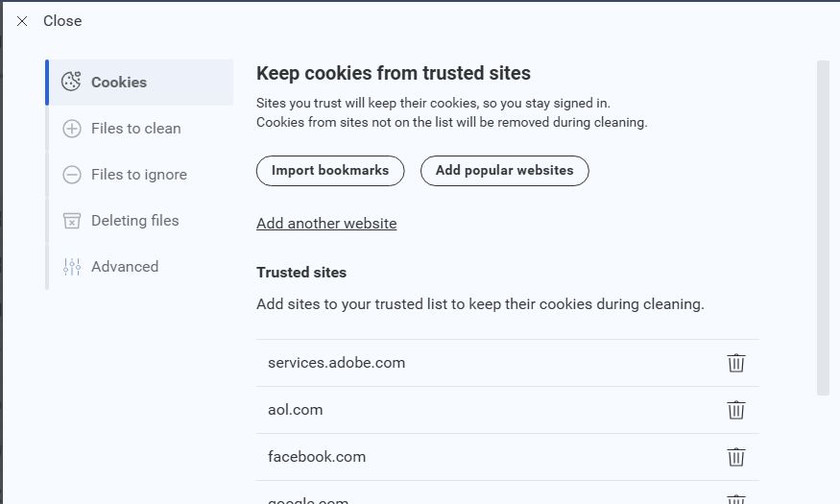
Task: Open the Cookies settings tab
Action: coord(119,83)
